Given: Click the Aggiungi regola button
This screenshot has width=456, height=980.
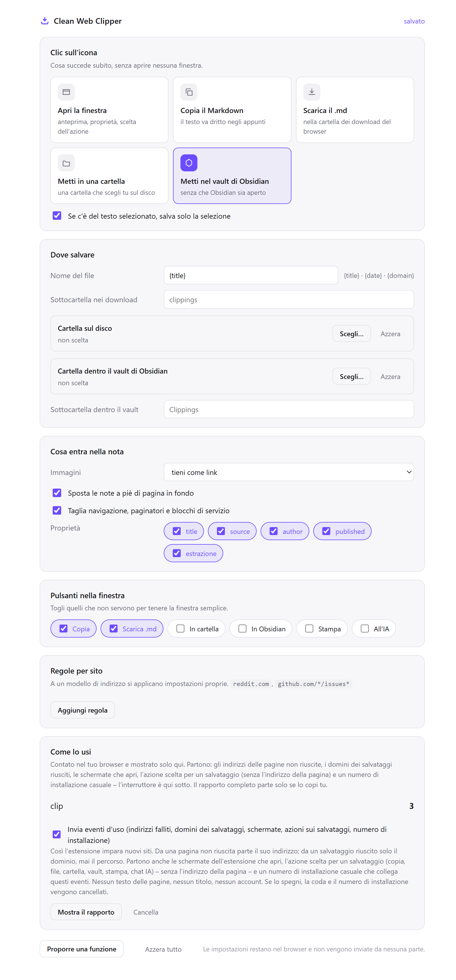Looking at the screenshot, I should click(82, 710).
